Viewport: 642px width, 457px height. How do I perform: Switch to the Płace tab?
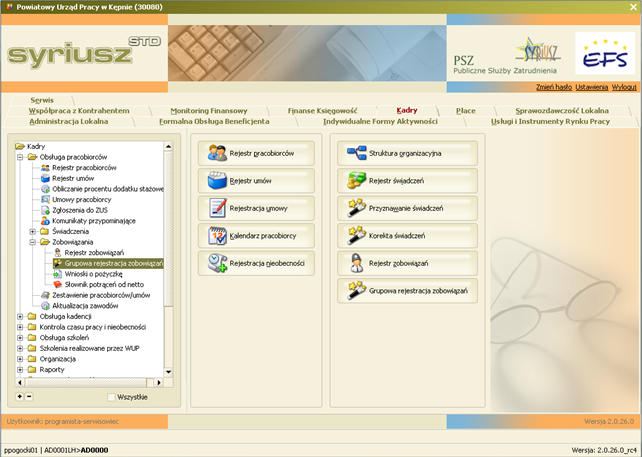[466, 111]
